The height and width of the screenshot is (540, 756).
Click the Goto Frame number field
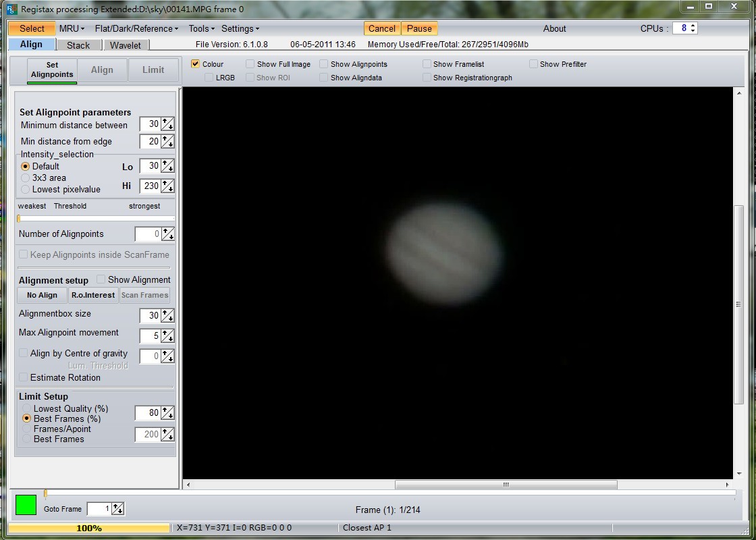[x=99, y=509]
